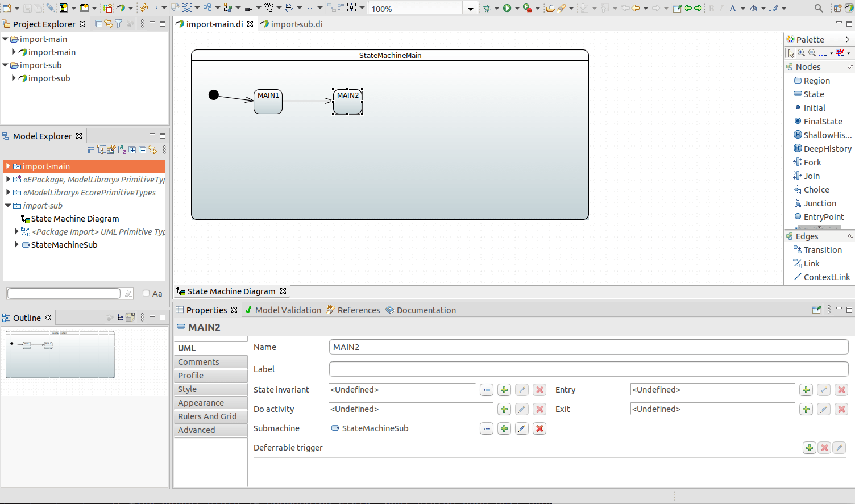Browse for a State invariant using the ellipsis button
Viewport: 855px width, 504px height.
tap(487, 390)
